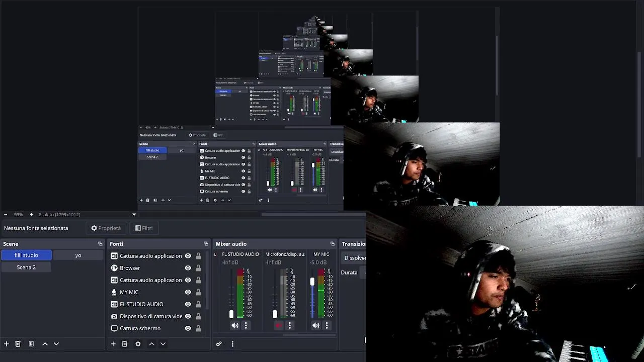Open FL STUDIO AUDIO mixer channel options dots
The width and height of the screenshot is (644, 362).
(x=246, y=326)
